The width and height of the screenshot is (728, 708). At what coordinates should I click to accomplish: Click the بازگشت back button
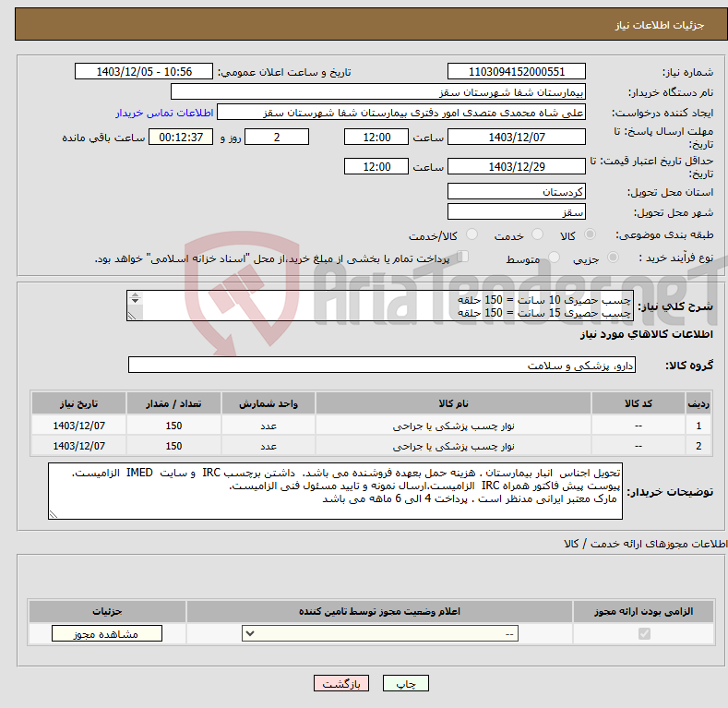pyautogui.click(x=341, y=684)
